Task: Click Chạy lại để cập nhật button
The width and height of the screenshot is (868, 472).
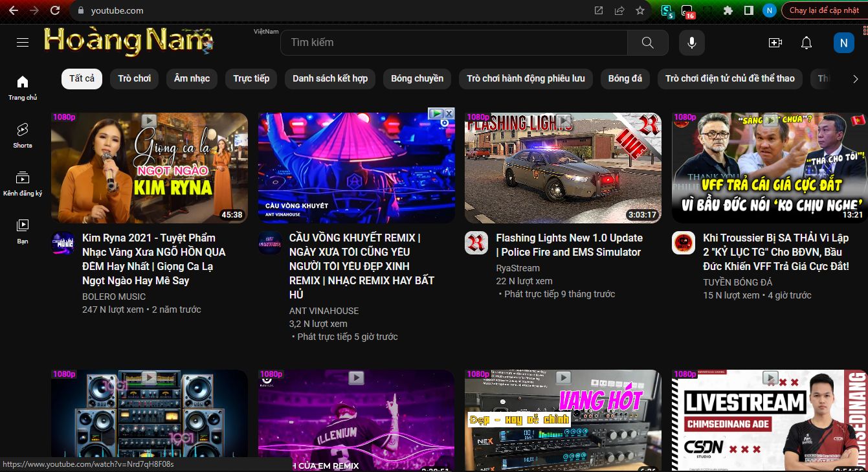Action: [824, 10]
